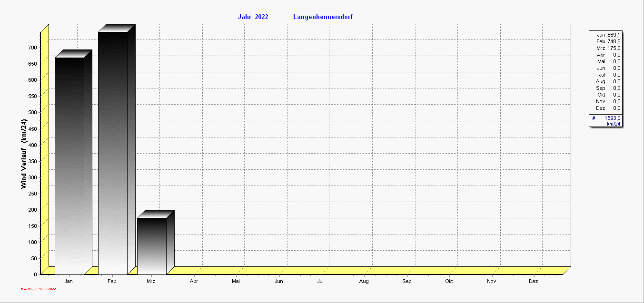Click the '250' y-axis tick label
644x303 pixels.
coord(32,193)
